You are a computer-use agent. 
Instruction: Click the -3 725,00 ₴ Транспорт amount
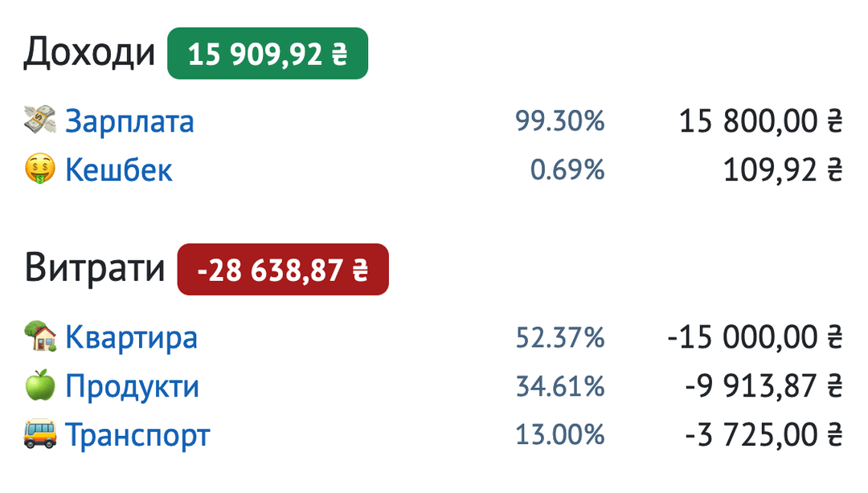(x=764, y=435)
